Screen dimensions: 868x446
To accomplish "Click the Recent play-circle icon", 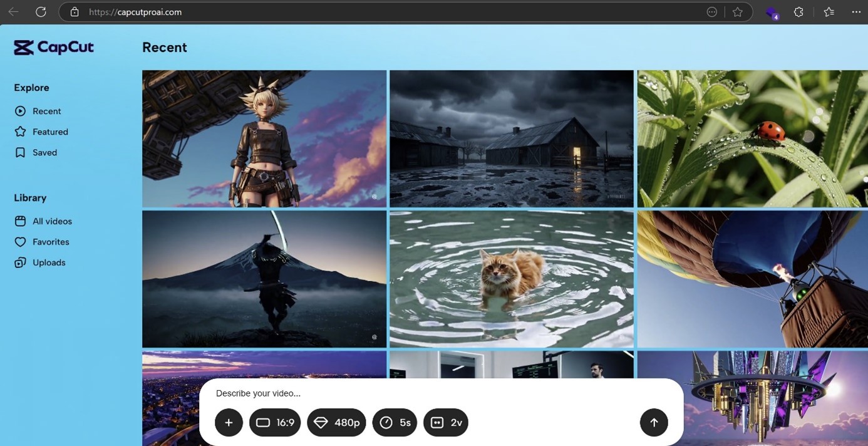I will tap(20, 111).
